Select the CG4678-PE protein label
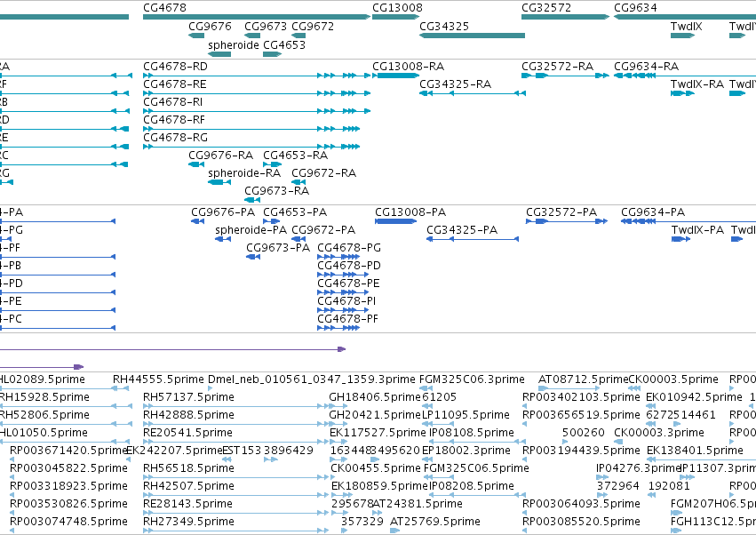Viewport: 756px width, 535px height. [348, 283]
